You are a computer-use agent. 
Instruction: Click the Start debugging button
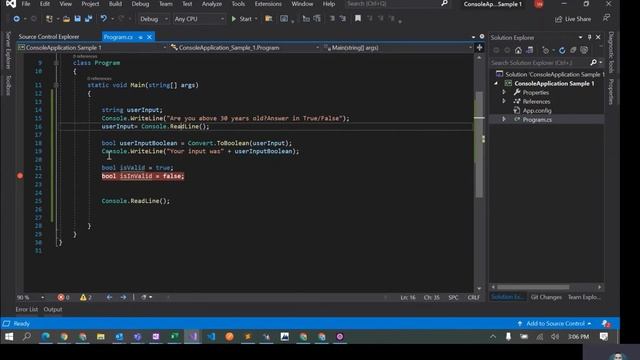point(241,19)
